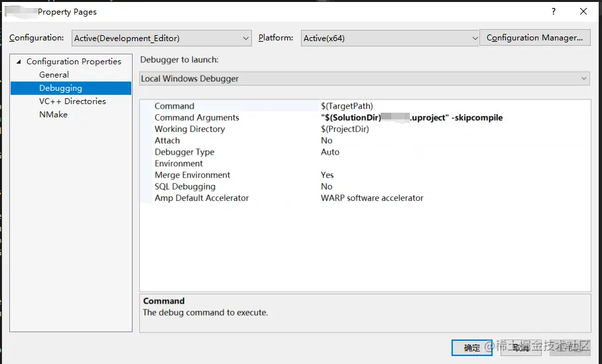The height and width of the screenshot is (364, 602).
Task: Click the $(TargetPath) command value
Action: 347,106
